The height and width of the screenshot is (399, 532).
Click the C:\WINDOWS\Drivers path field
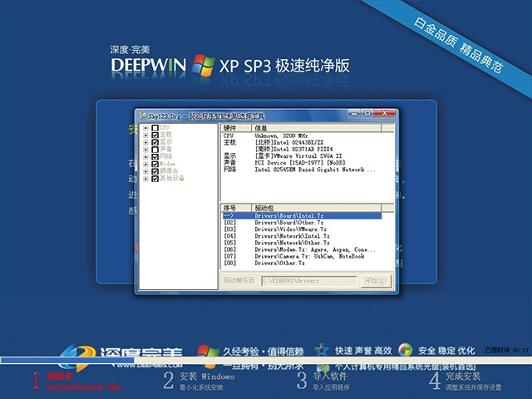[x=309, y=281]
